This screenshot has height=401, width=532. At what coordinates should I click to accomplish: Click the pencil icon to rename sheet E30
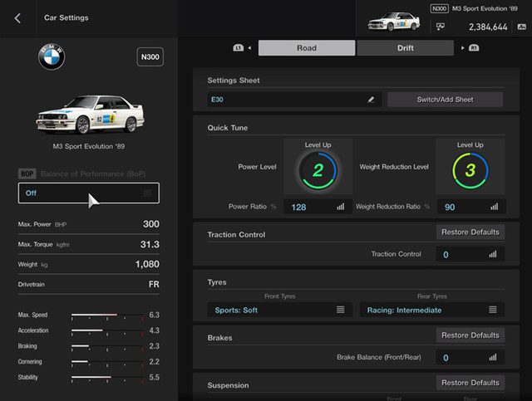[x=371, y=100]
